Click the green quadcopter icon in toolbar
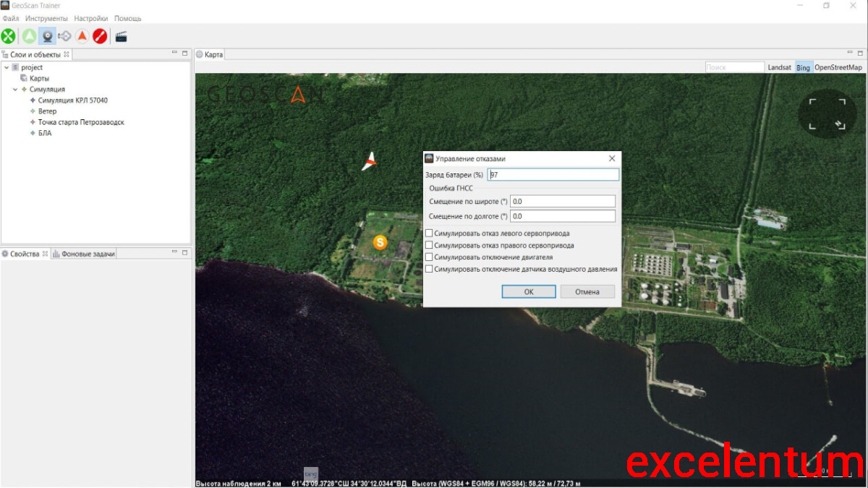 pos(8,36)
